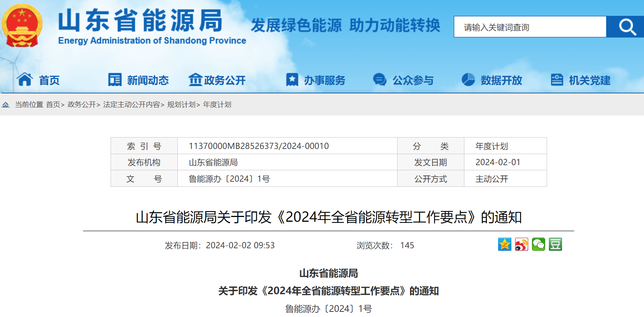This screenshot has width=644, height=317.
Task: Click the search magnifier button
Action: tap(627, 27)
